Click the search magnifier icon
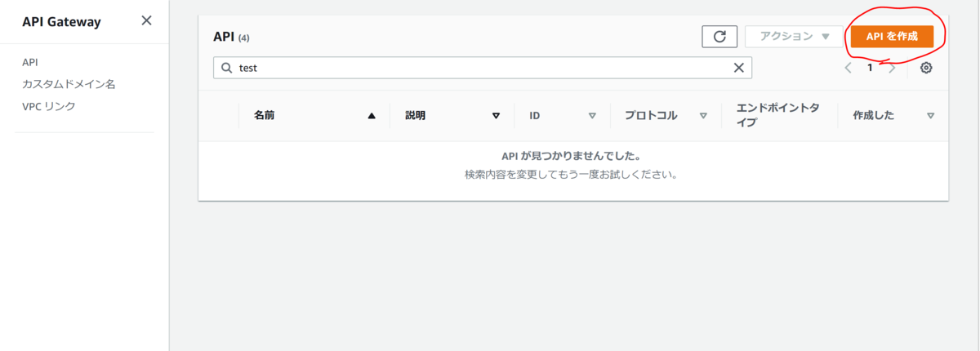The height and width of the screenshot is (351, 980). tap(226, 68)
